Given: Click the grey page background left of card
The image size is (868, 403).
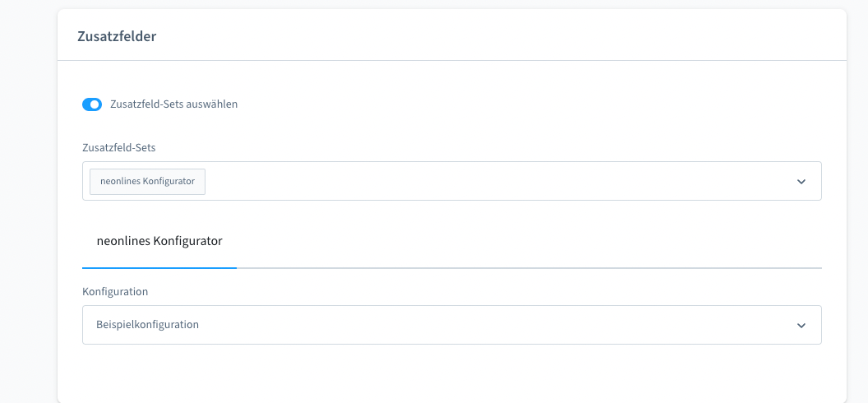Looking at the screenshot, I should pos(28,206).
